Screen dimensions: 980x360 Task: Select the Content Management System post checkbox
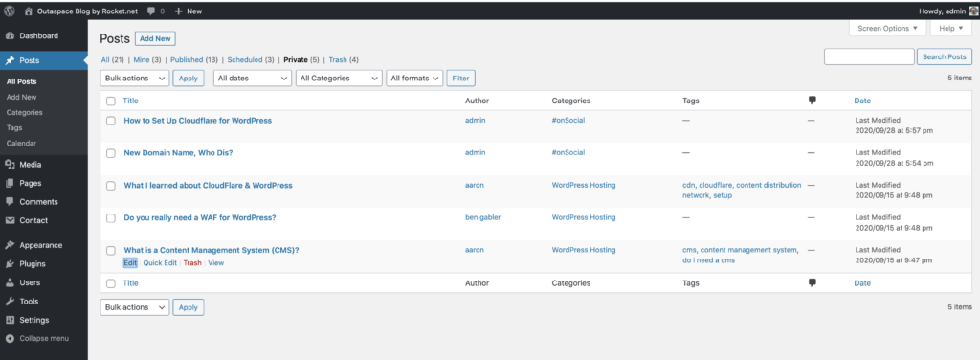pyautogui.click(x=111, y=251)
